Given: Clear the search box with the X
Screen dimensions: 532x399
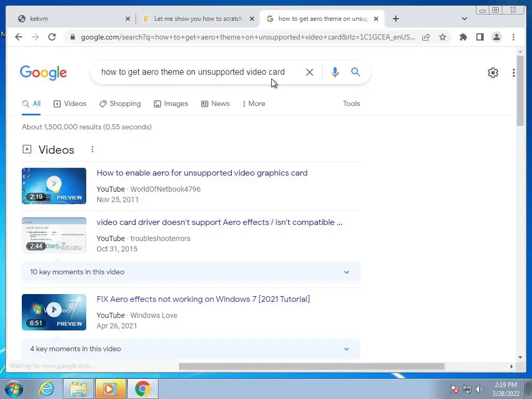Looking at the screenshot, I should [309, 72].
